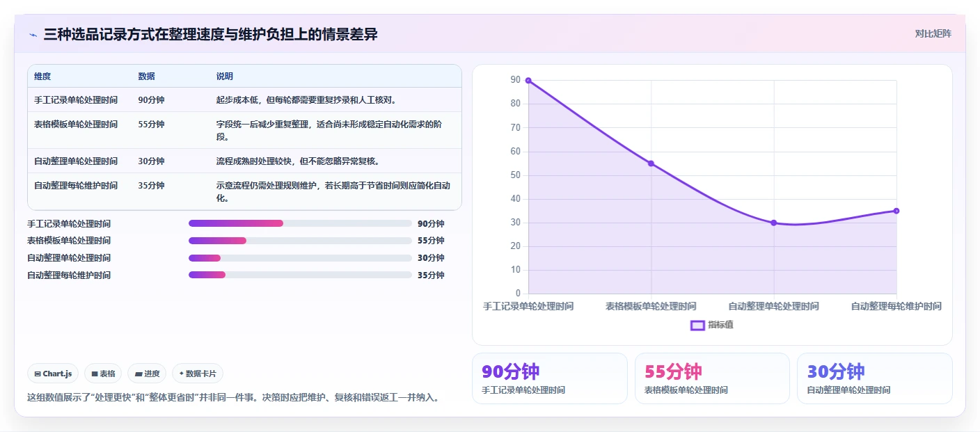Click the 说明 column header
Screen dimensions: 980x432
(225, 77)
